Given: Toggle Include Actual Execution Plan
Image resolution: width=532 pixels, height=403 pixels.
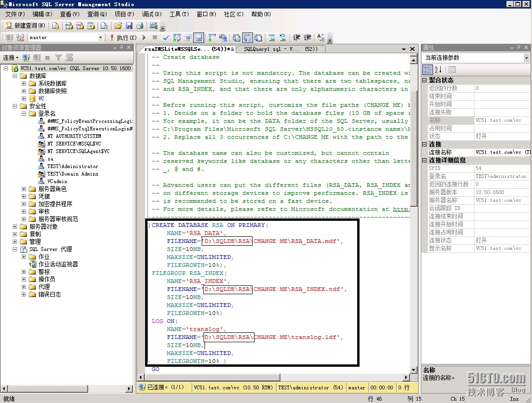Looking at the screenshot, I should tap(212, 38).
